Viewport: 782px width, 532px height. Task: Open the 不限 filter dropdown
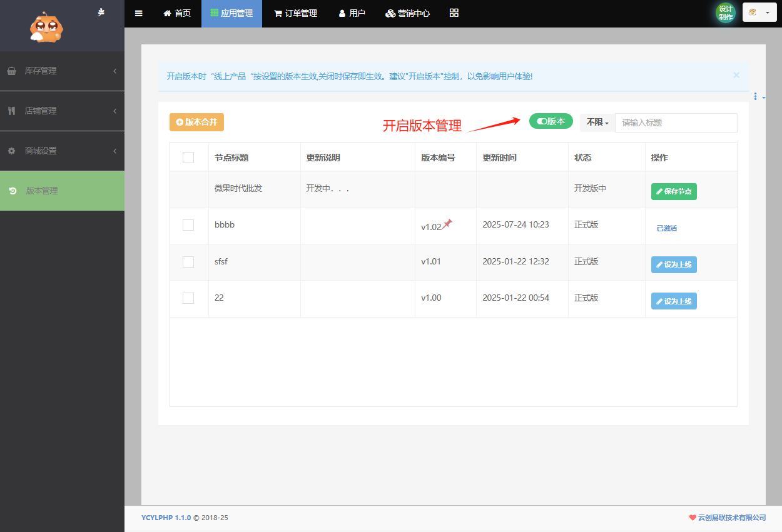pyautogui.click(x=597, y=123)
